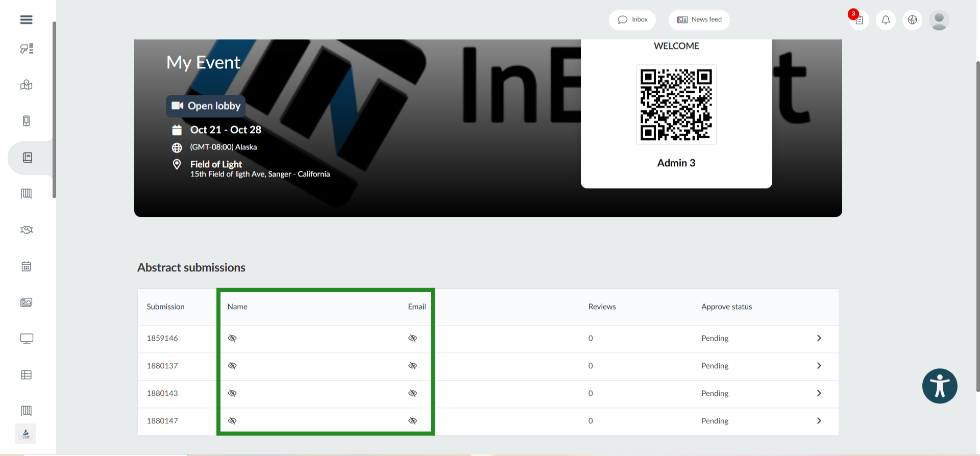Select the mobile phone sidebar icon
This screenshot has width=980, height=456.
tap(27, 121)
